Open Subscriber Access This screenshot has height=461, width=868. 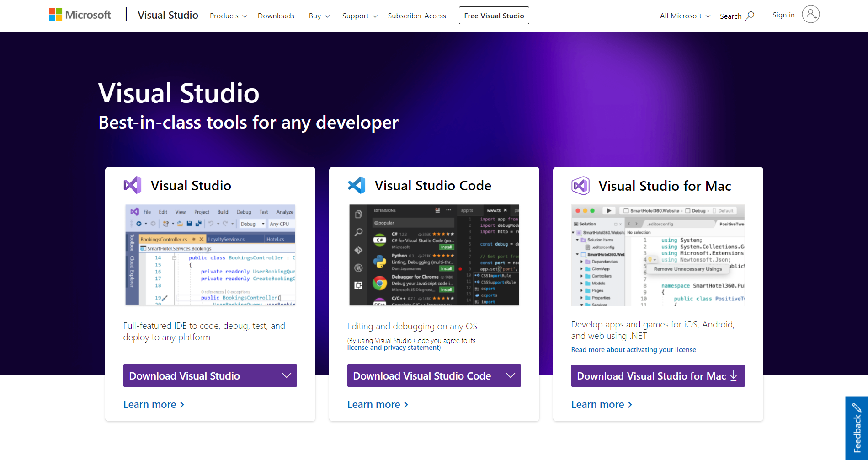(417, 16)
